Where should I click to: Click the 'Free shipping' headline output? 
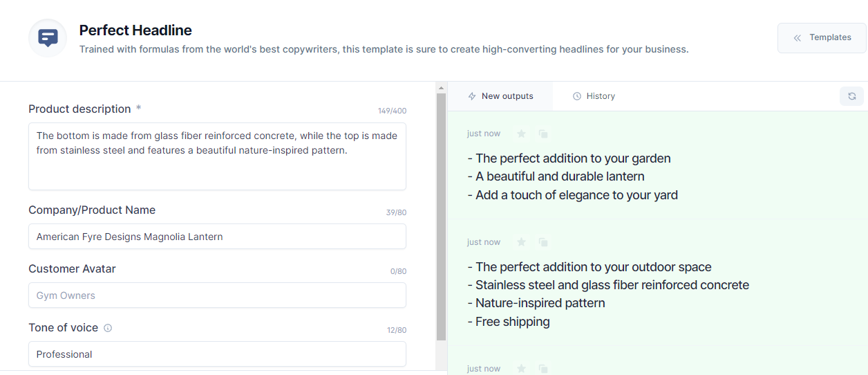coord(512,322)
